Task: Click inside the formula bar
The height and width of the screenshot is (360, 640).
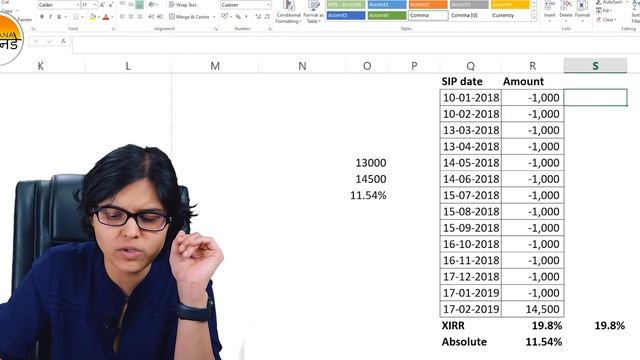Action: [x=356, y=44]
